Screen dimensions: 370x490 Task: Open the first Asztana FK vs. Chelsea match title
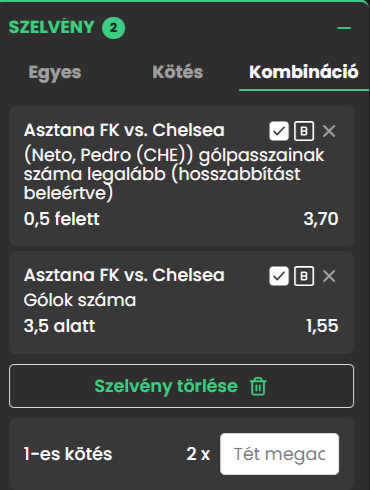[x=124, y=130]
